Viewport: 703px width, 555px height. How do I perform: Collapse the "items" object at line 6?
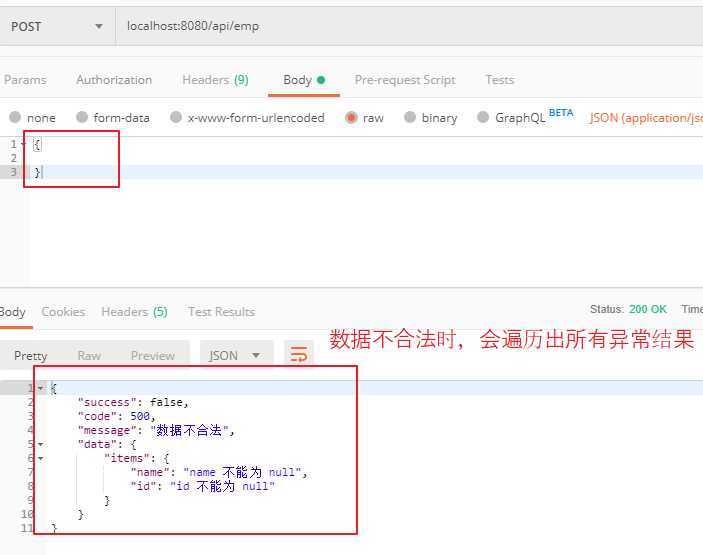(41, 458)
